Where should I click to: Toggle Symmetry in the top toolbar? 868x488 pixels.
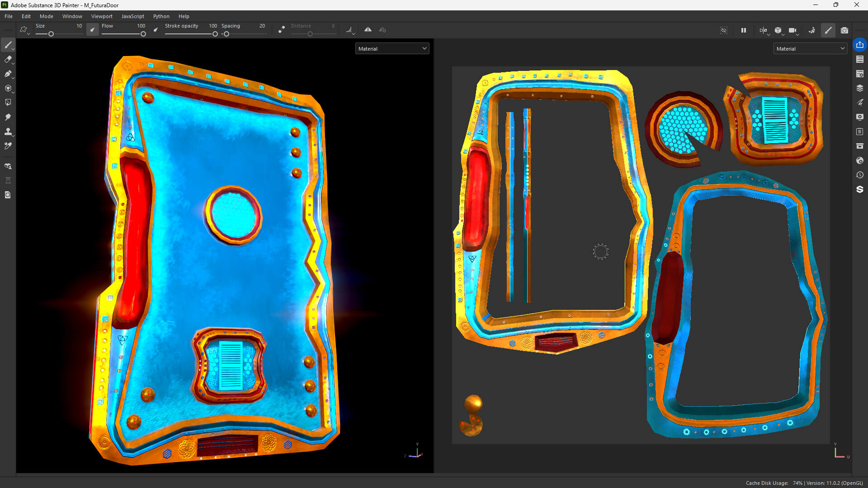pyautogui.click(x=368, y=30)
